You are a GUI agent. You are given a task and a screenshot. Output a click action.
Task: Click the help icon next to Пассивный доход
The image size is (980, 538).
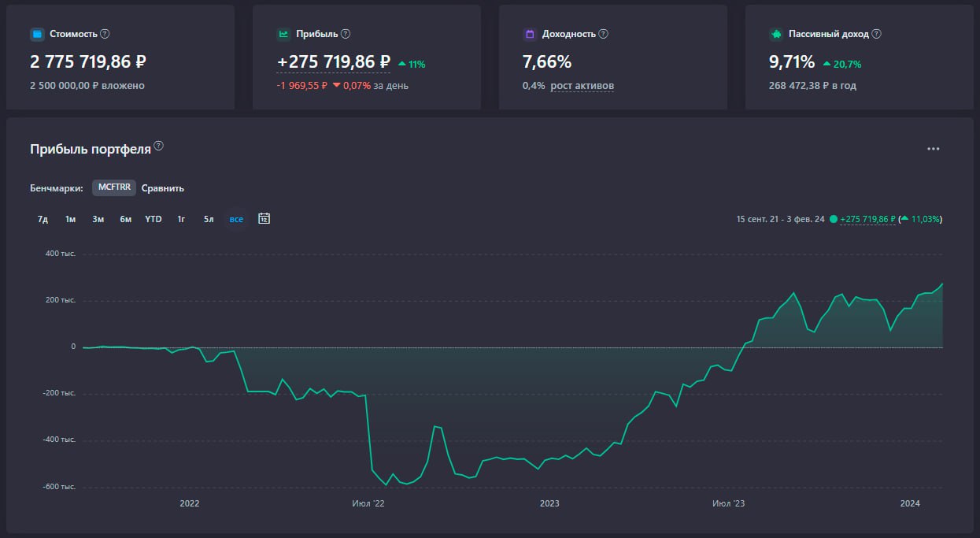(x=877, y=35)
